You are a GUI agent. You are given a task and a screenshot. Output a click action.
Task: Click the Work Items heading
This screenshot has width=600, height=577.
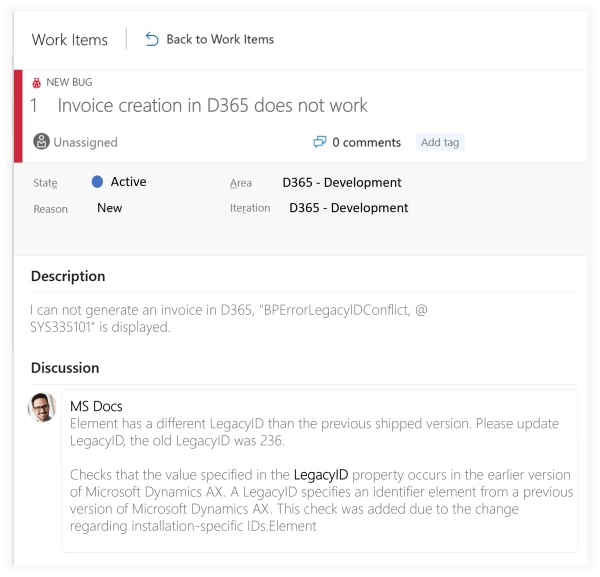[x=70, y=40]
